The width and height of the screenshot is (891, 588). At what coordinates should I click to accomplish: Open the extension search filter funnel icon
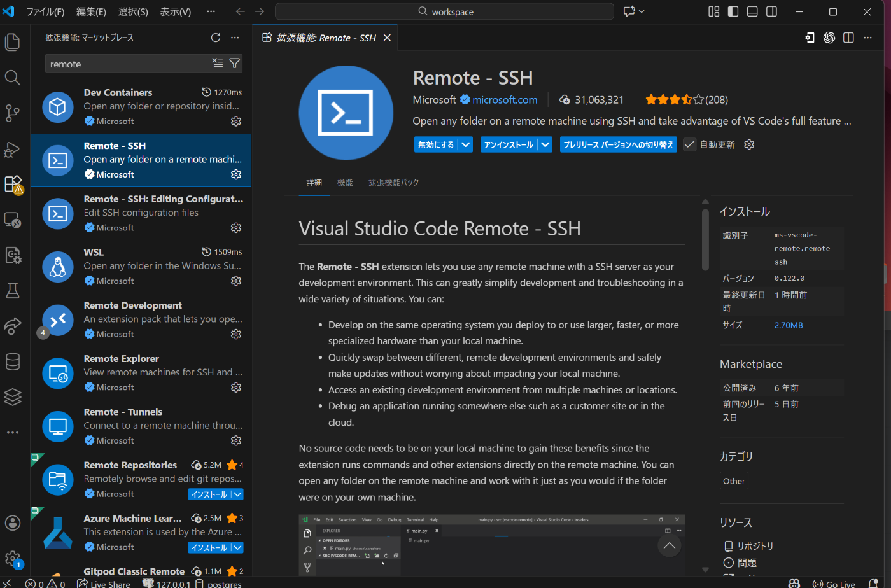click(x=235, y=64)
